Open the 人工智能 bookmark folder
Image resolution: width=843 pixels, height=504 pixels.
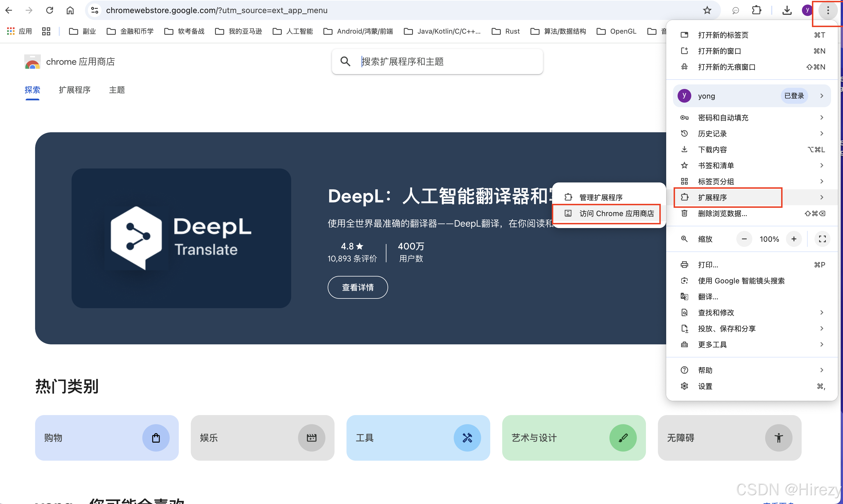tap(292, 31)
